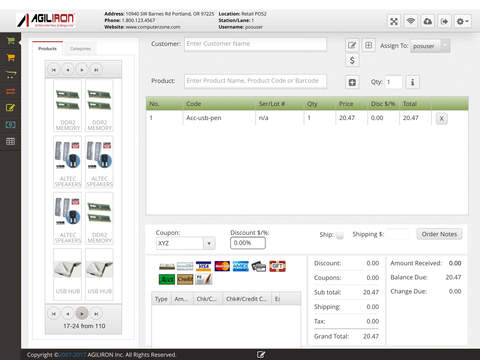Go to first page in bottom pager

click(x=53, y=314)
